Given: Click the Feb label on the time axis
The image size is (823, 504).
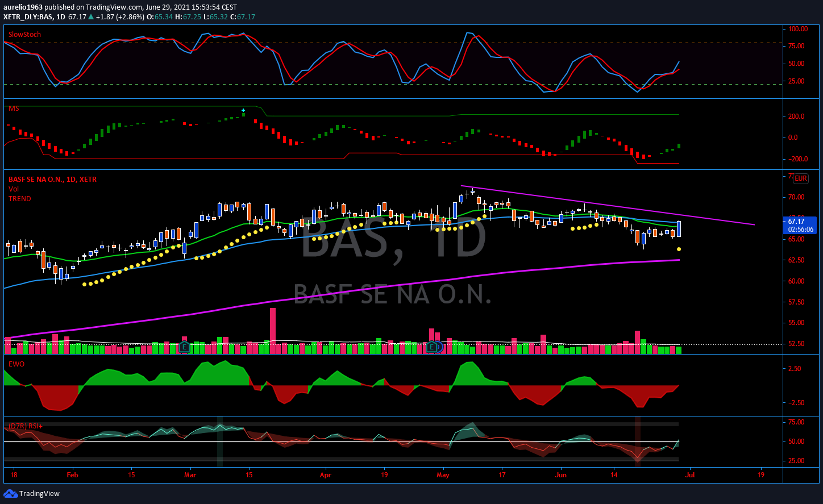Looking at the screenshot, I should tap(72, 474).
